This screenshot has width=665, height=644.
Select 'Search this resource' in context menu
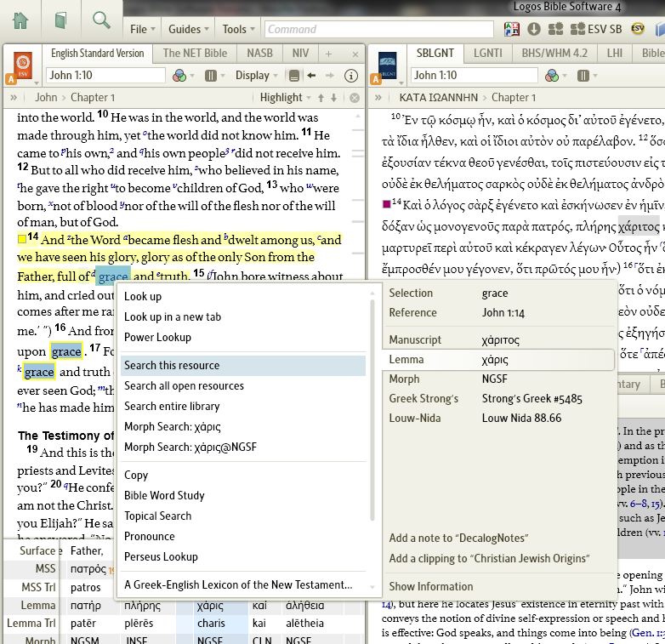pyautogui.click(x=172, y=366)
